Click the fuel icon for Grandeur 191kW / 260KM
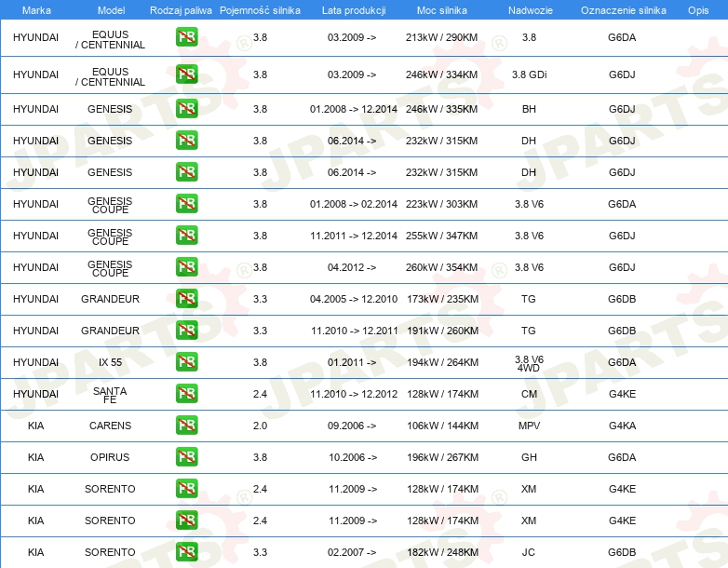 click(186, 331)
